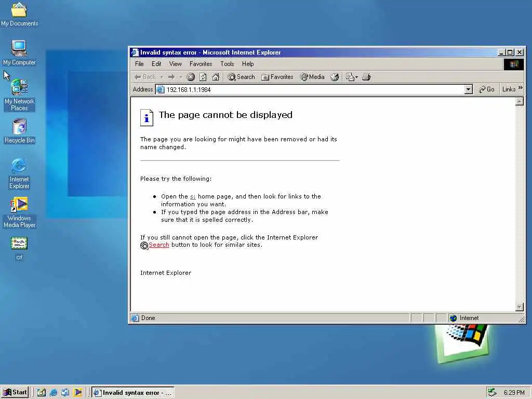Image resolution: width=532 pixels, height=399 pixels.
Task: Open the Media pane from toolbar
Action: tap(312, 77)
